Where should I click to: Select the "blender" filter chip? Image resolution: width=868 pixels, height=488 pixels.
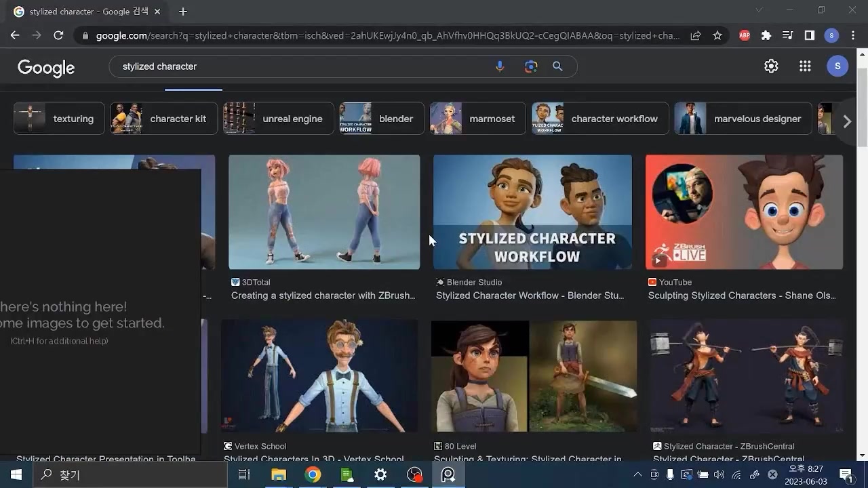coord(382,119)
